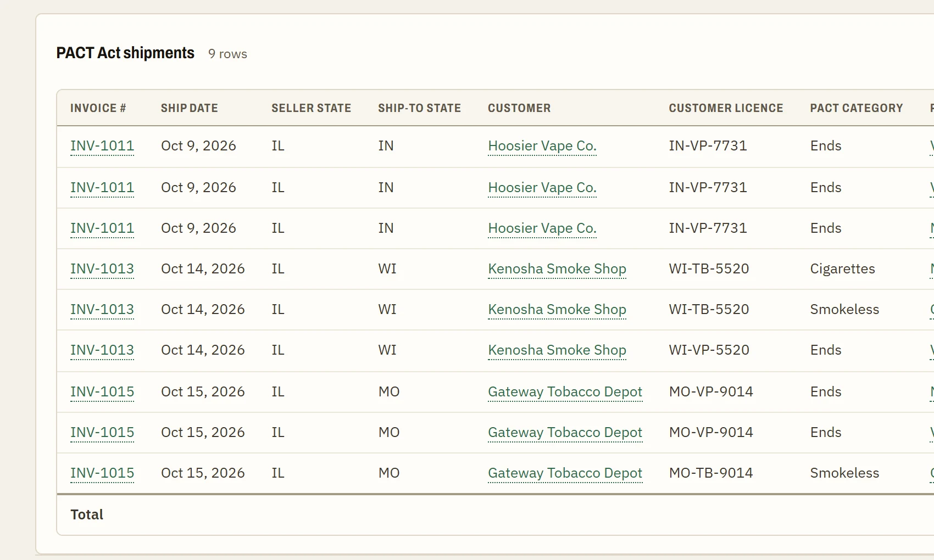Click the Customer Licence column header
The image size is (934, 560).
point(726,108)
